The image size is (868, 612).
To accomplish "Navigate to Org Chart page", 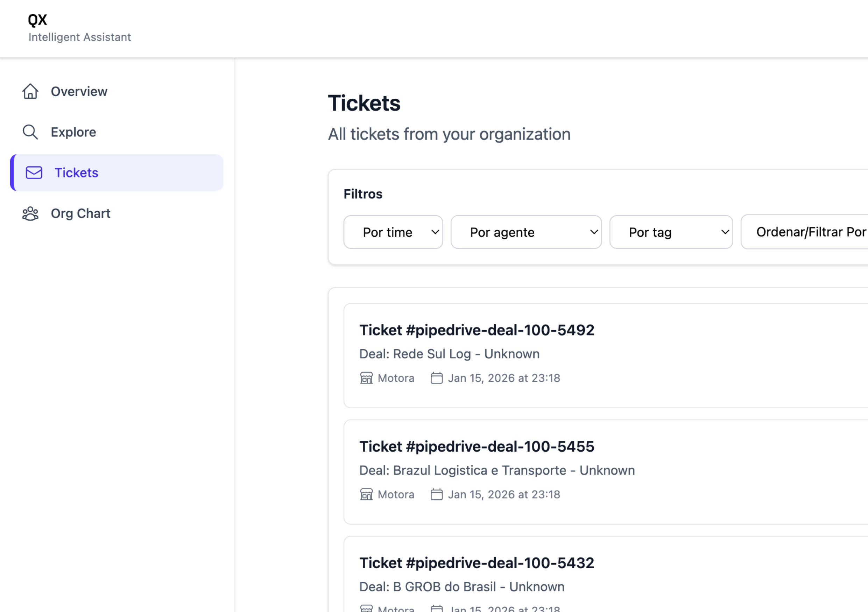I will 80,213.
